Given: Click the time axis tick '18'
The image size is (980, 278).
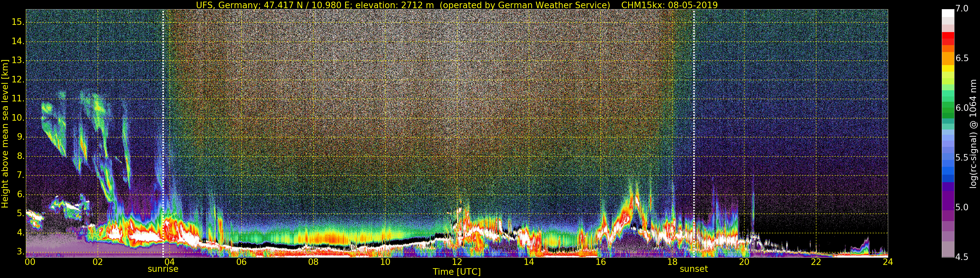Looking at the screenshot, I should (x=673, y=262).
